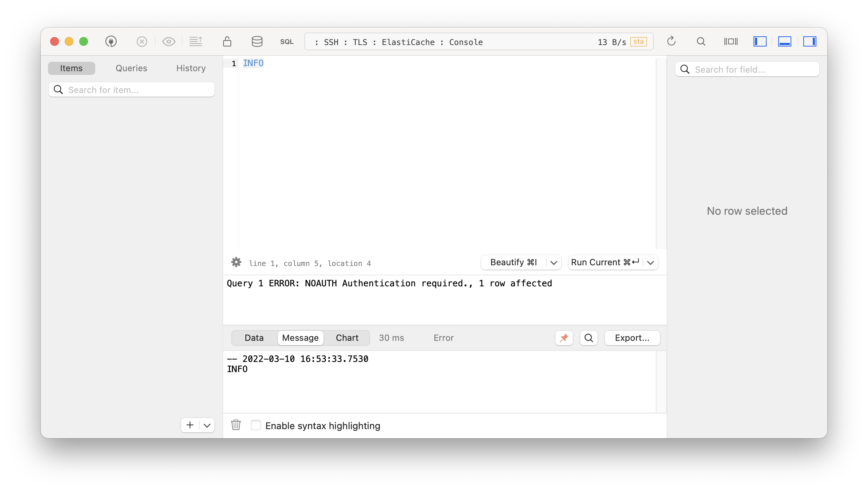Click the item search field
Viewport: 868px width, 492px height.
131,89
